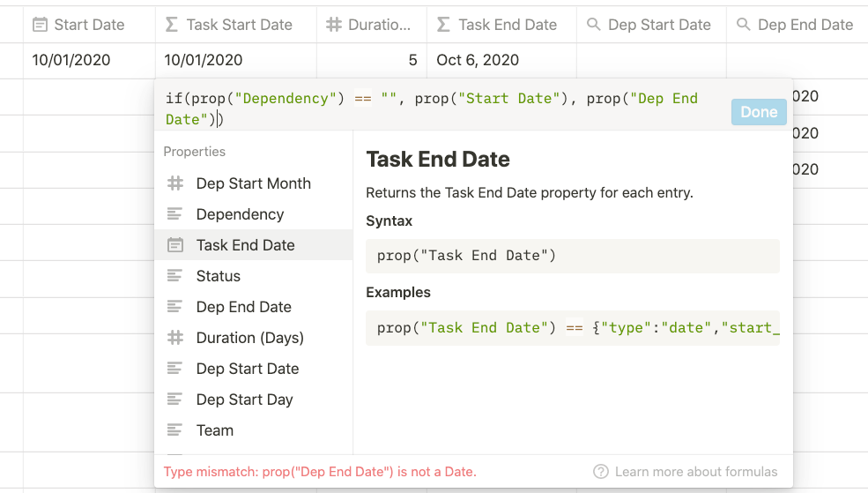
Task: Open the Task Start Date column header
Action: click(x=238, y=25)
